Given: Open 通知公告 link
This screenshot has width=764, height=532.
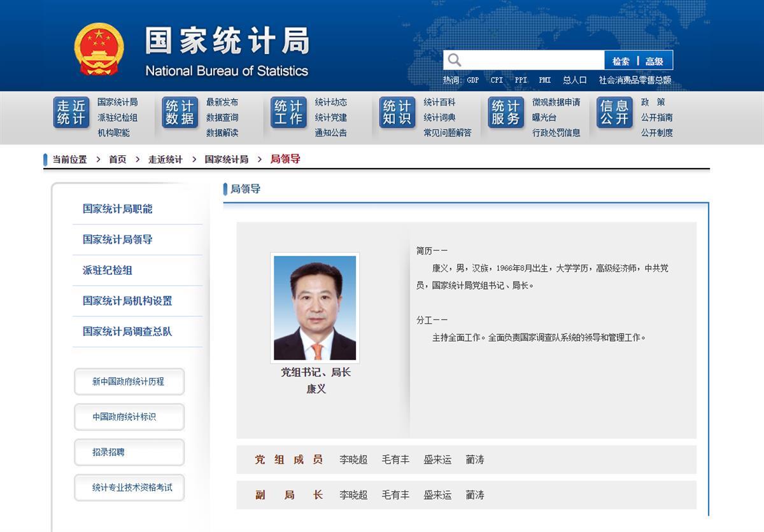Looking at the screenshot, I should coord(331,132).
